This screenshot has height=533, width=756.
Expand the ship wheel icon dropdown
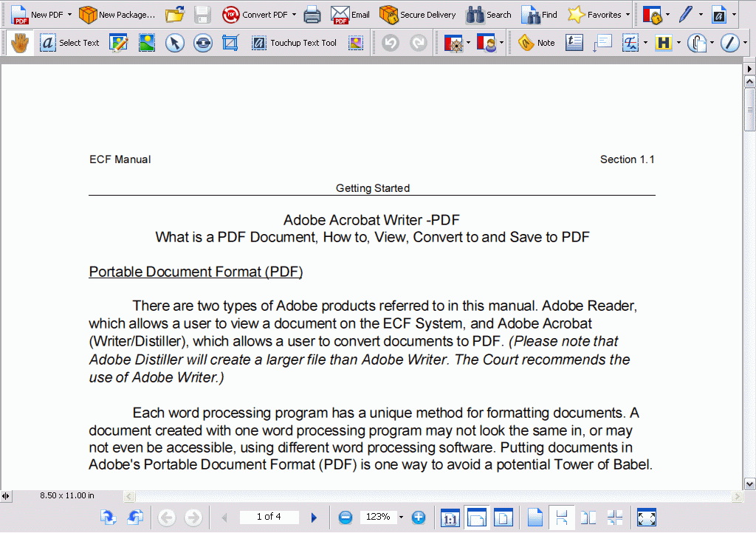pyautogui.click(x=468, y=43)
